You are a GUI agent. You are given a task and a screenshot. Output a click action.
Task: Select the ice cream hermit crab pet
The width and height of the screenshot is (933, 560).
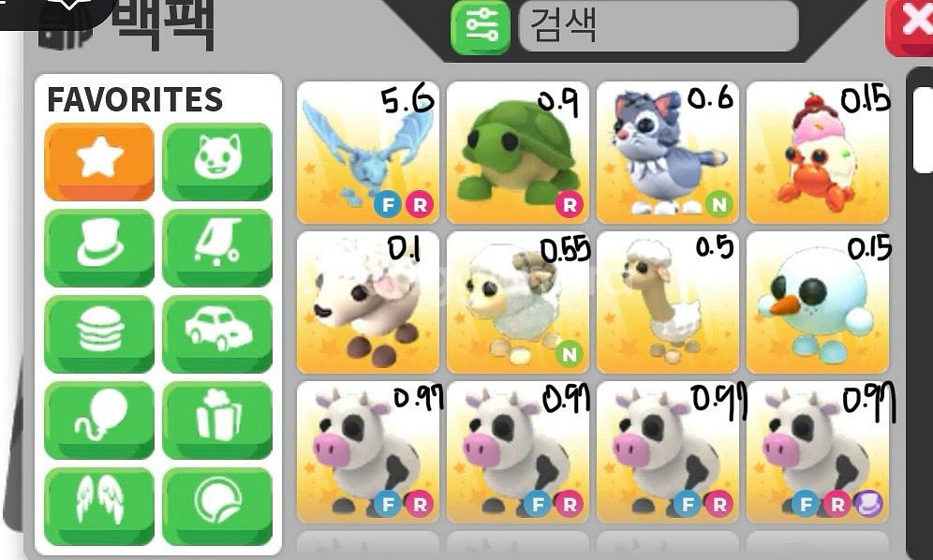818,153
